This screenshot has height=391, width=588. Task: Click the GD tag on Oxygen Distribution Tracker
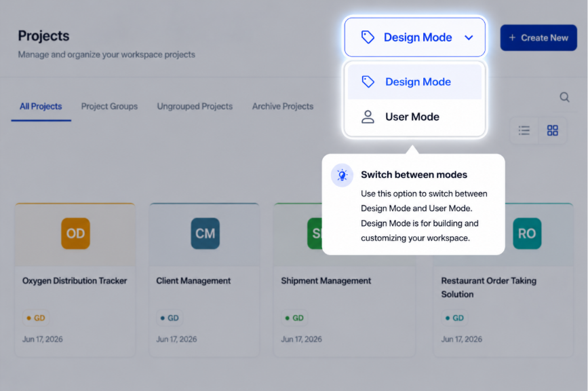tap(36, 318)
